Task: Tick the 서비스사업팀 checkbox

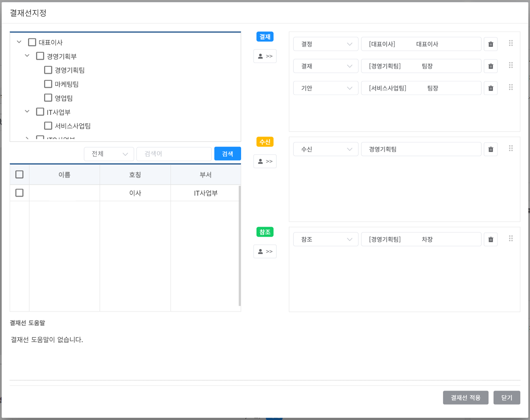Action: pyautogui.click(x=48, y=126)
